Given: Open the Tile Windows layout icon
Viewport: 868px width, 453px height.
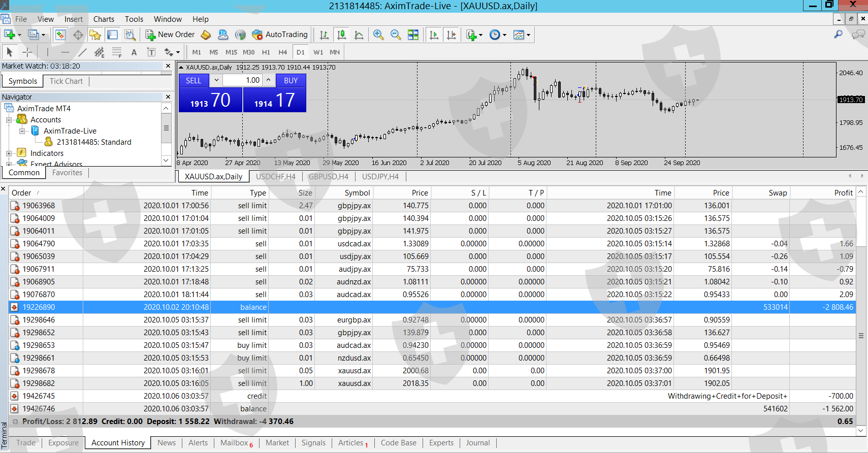Looking at the screenshot, I should [x=413, y=35].
